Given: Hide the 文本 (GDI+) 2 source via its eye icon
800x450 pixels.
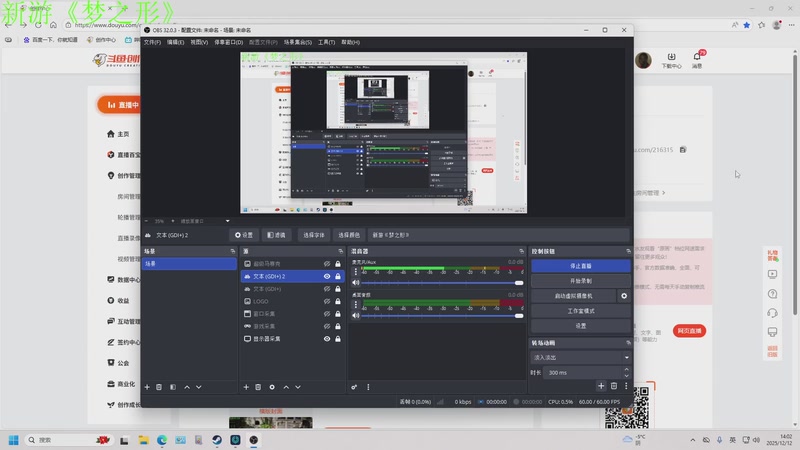Looking at the screenshot, I should [327, 277].
